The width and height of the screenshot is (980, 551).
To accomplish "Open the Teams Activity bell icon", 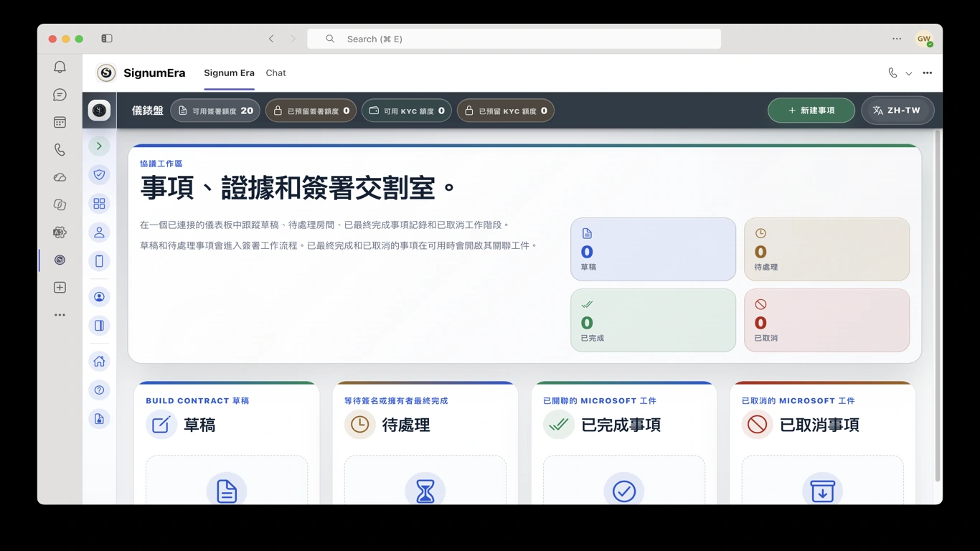I will [60, 67].
